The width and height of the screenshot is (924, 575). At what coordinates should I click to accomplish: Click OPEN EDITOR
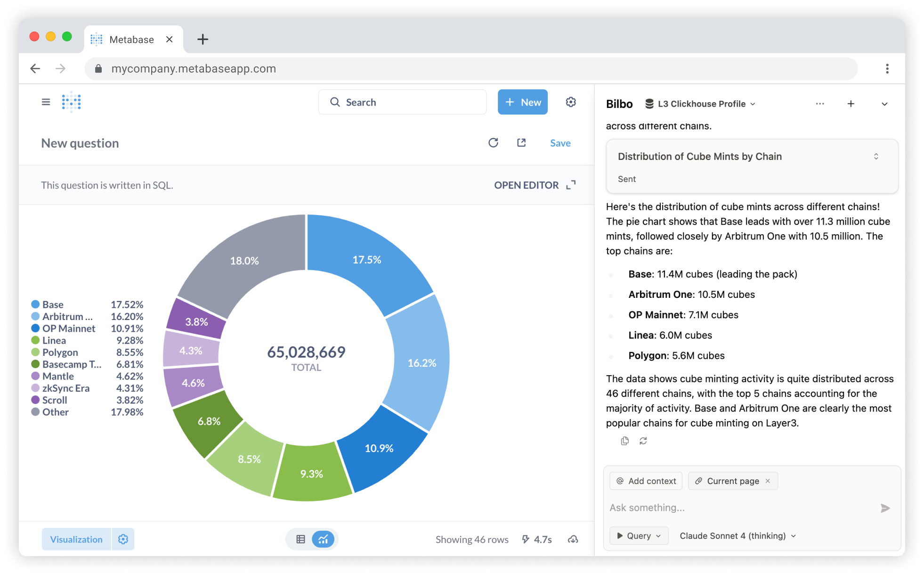click(526, 185)
